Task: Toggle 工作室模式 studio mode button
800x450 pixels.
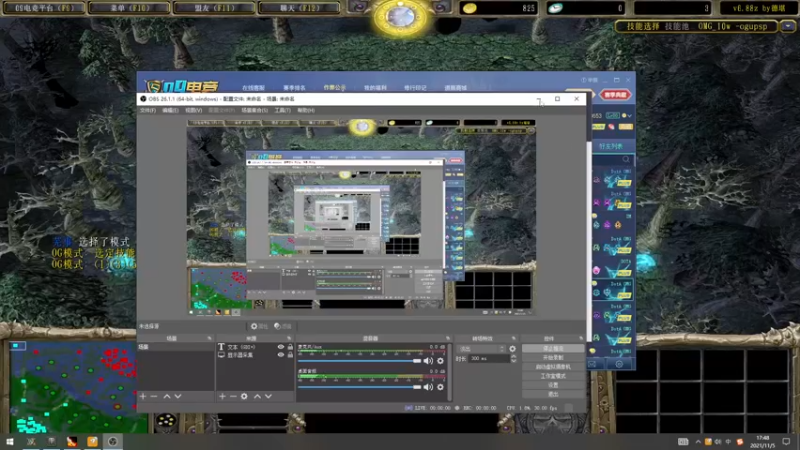Action: pyautogui.click(x=553, y=376)
